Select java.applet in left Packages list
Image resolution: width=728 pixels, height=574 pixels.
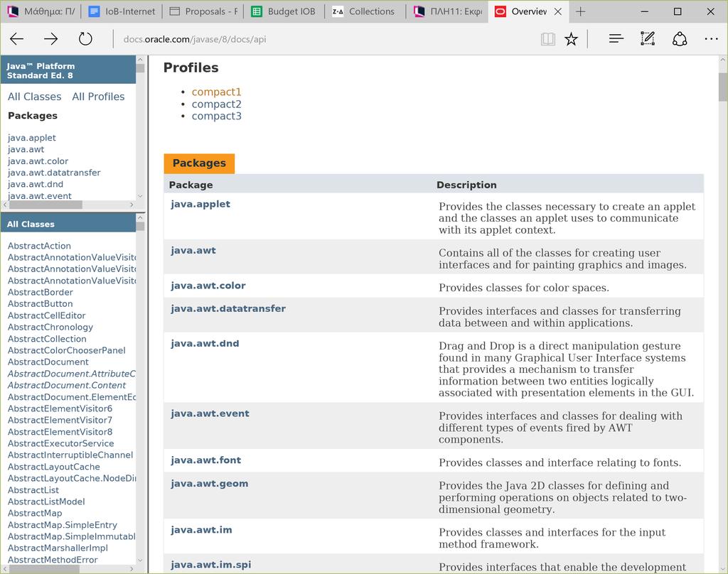click(x=31, y=138)
